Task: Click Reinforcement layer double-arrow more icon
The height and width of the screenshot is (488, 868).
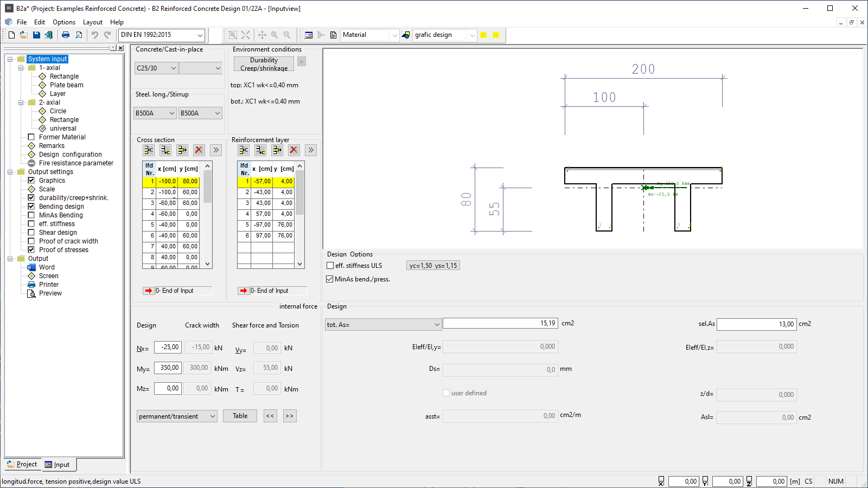Action: point(311,150)
